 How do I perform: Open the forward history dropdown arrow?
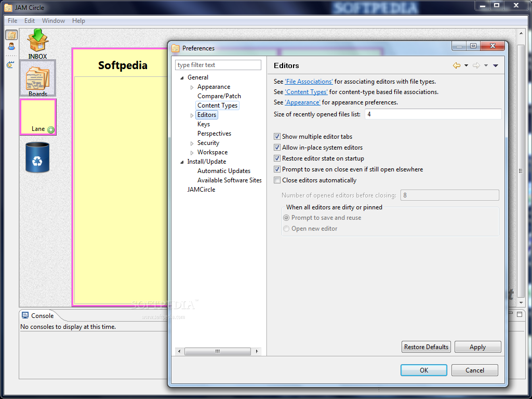click(x=486, y=65)
